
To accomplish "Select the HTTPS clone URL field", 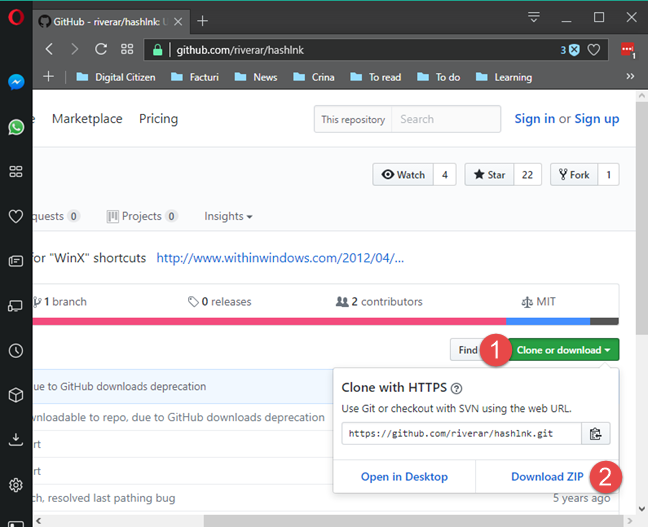I will 461,434.
